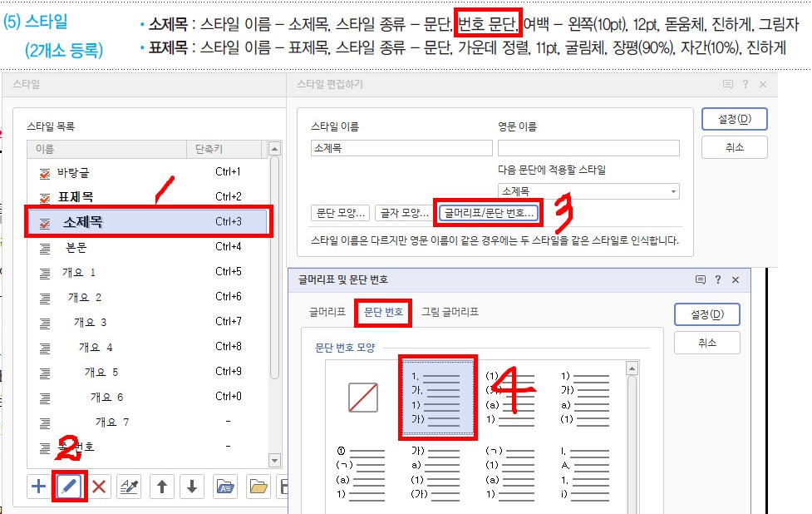Choose the '1) 가) a) (1)' numbering style
This screenshot has width=812, height=514.
click(586, 398)
